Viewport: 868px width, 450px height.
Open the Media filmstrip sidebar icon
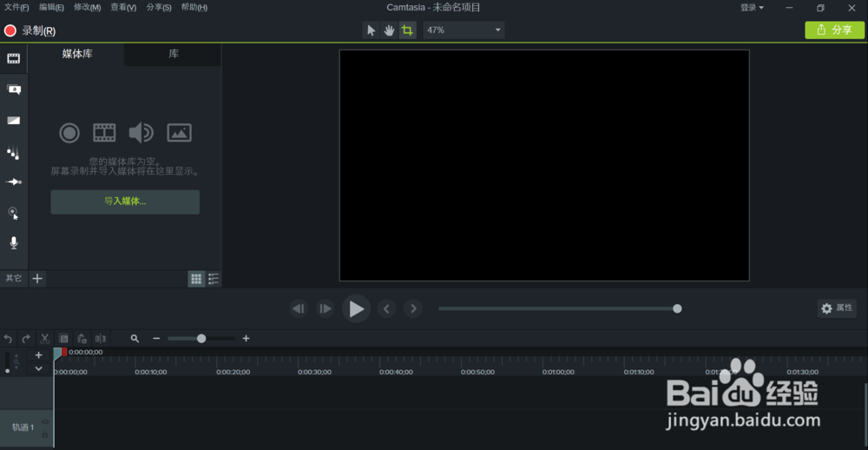pyautogui.click(x=13, y=58)
